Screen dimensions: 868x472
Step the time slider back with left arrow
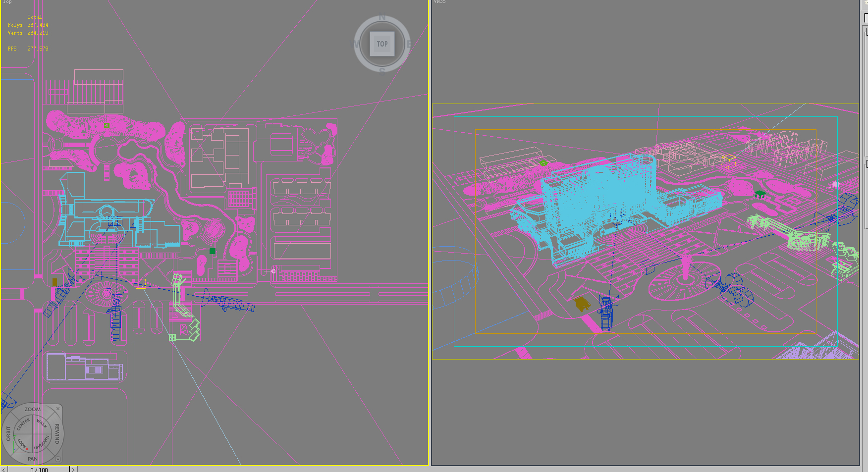click(x=4, y=470)
